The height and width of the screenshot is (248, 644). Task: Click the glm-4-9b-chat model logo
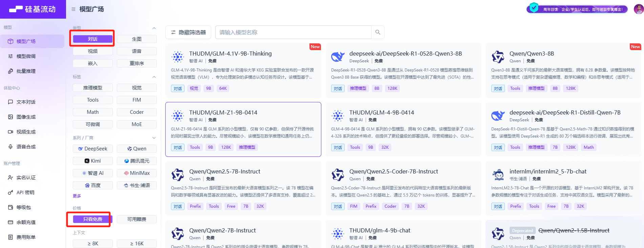pyautogui.click(x=338, y=234)
